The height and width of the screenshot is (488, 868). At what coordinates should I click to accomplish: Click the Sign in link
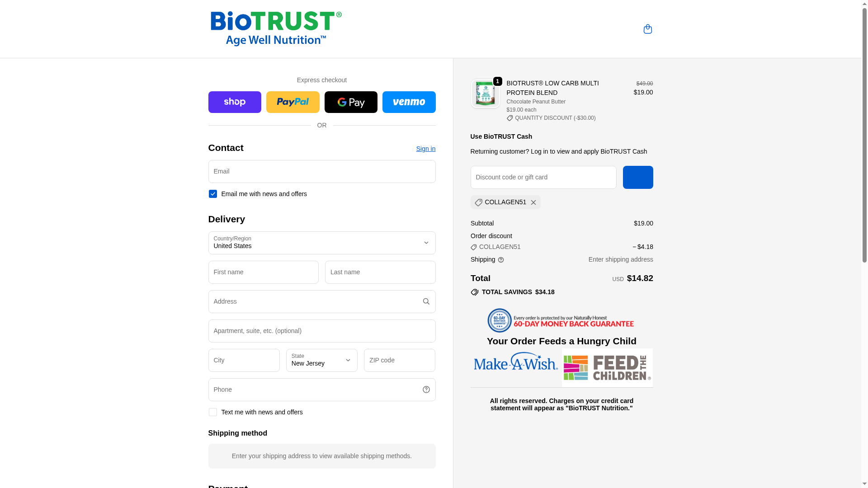pyautogui.click(x=426, y=149)
